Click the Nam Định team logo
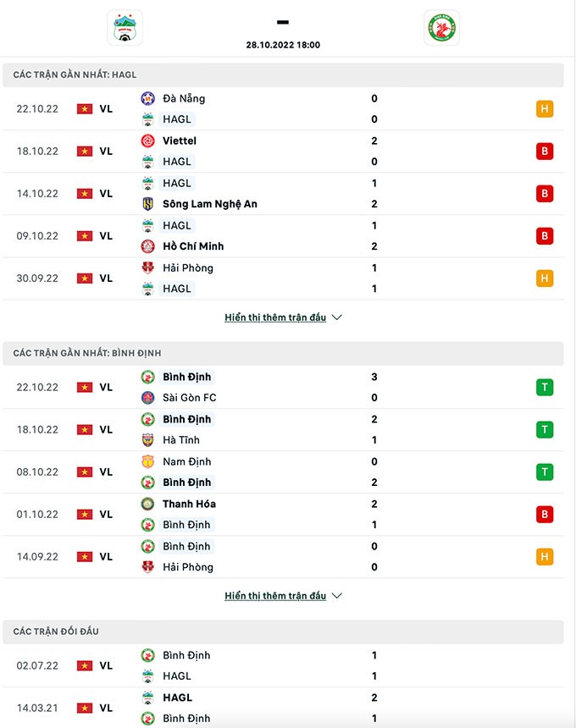The image size is (576, 728). pyautogui.click(x=148, y=461)
